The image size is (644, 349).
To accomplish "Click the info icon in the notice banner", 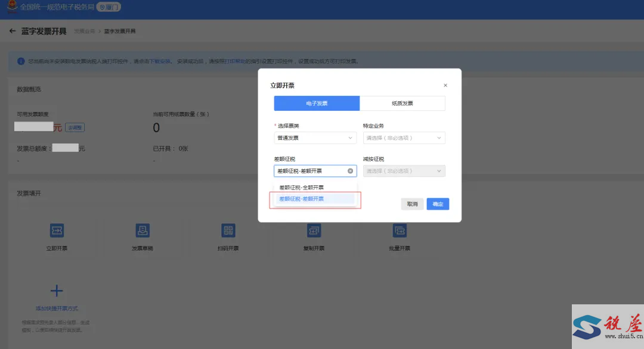I will point(21,61).
